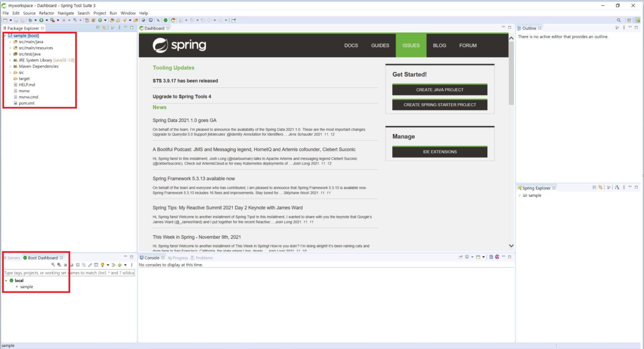
Task: Click the Open Console icon in Boot Dashboard
Action: click(x=78, y=265)
